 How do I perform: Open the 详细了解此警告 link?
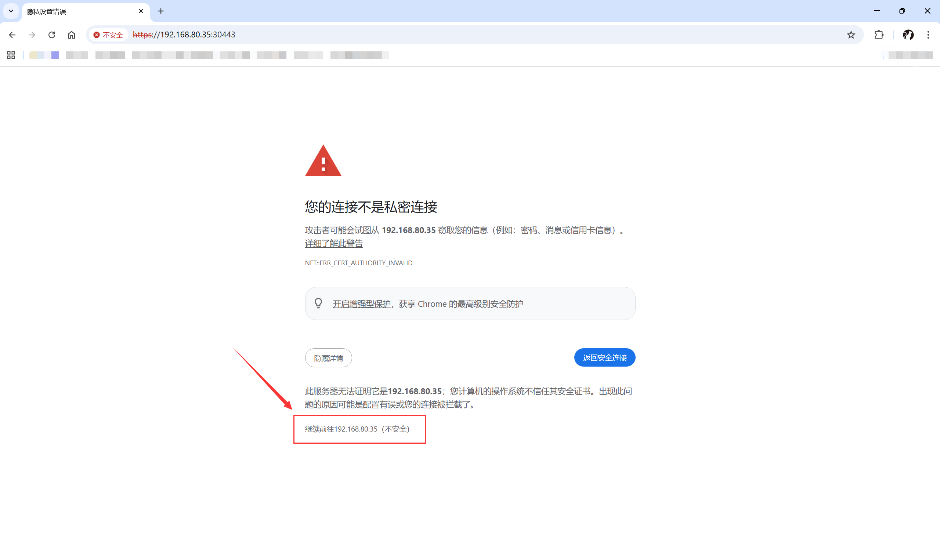click(x=334, y=243)
